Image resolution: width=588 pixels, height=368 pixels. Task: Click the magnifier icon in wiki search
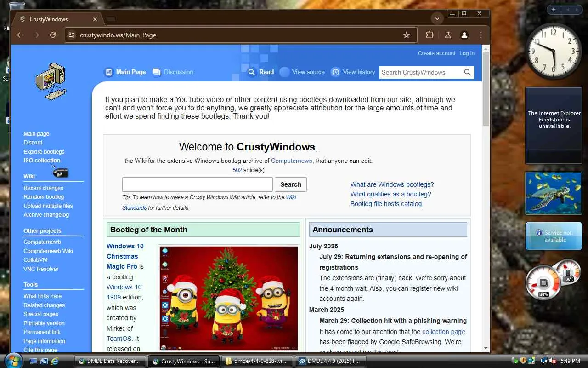point(468,72)
